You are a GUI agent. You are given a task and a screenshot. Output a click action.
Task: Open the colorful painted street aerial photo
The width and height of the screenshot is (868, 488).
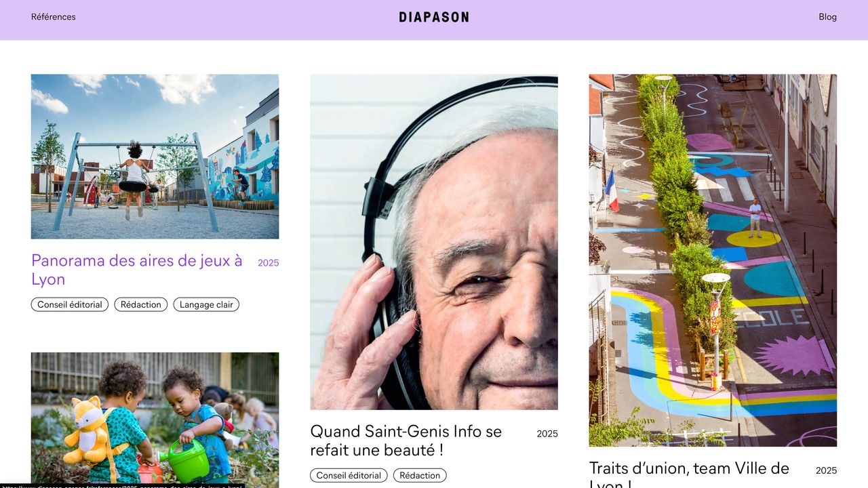click(713, 260)
